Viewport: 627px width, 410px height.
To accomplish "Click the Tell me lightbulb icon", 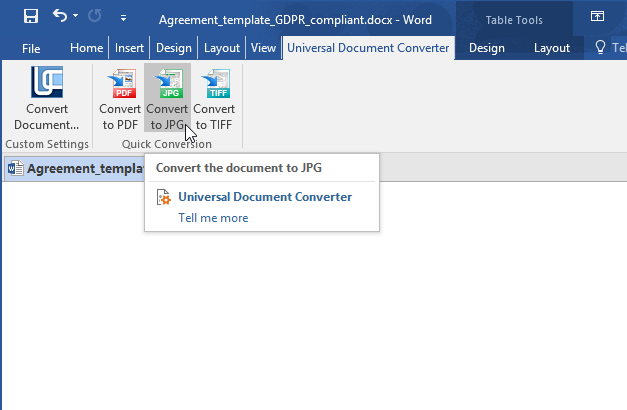I will pos(600,47).
